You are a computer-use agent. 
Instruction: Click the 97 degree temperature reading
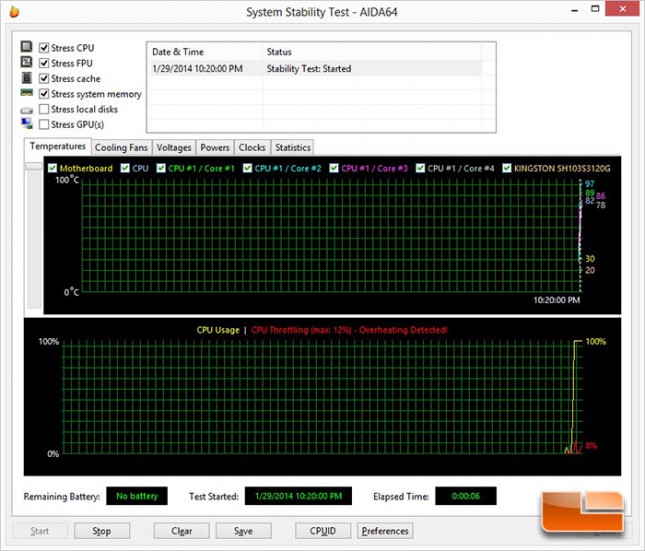589,184
